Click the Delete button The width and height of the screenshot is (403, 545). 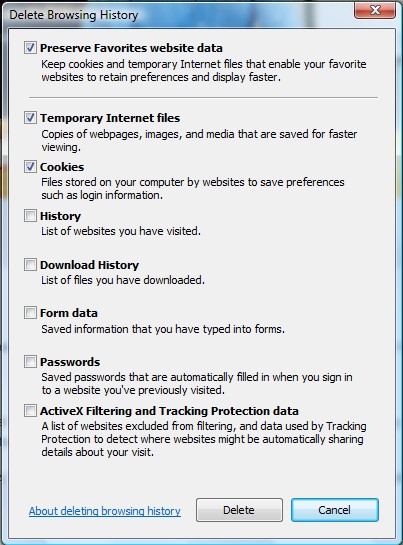(x=239, y=510)
